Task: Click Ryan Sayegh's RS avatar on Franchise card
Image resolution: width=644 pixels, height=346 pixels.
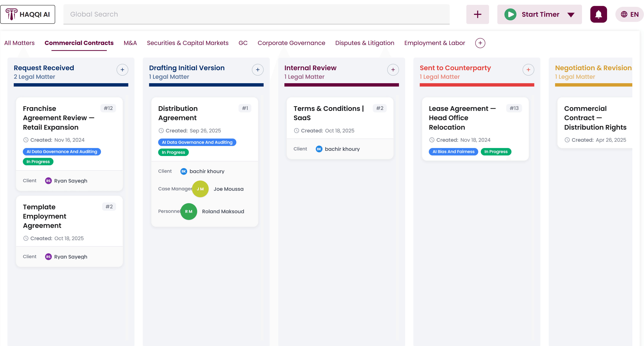Action: click(x=48, y=181)
